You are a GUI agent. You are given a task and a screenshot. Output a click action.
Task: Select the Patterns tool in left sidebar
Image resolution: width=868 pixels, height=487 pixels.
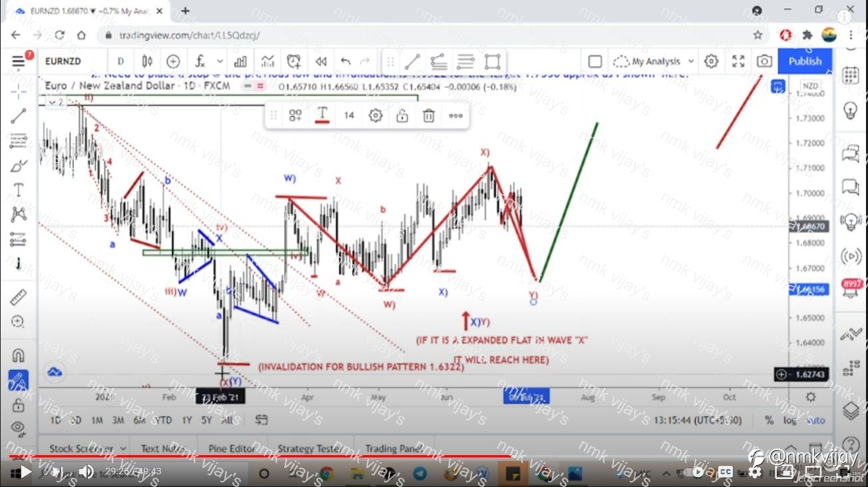pyautogui.click(x=18, y=215)
